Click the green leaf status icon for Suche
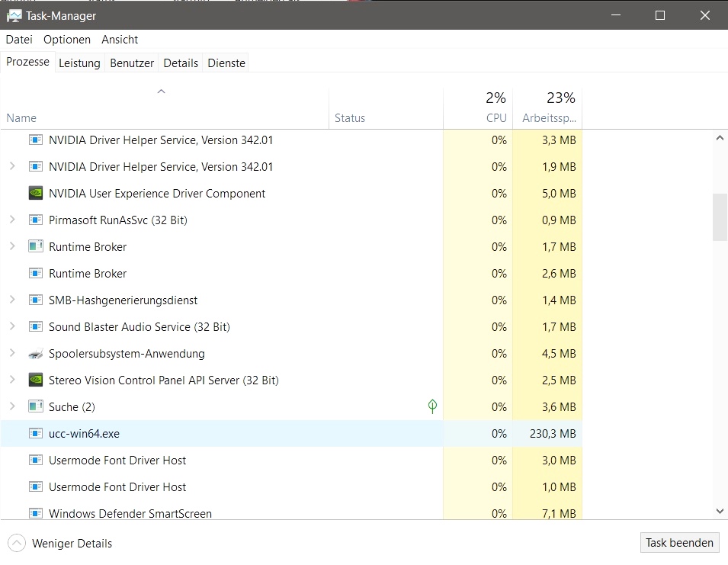The width and height of the screenshot is (728, 565). coord(432,406)
